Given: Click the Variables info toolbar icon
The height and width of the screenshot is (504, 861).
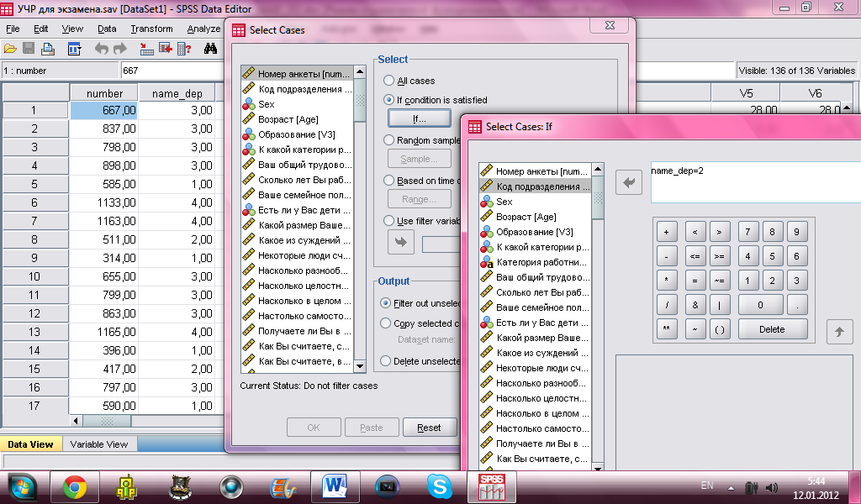Looking at the screenshot, I should 184,49.
